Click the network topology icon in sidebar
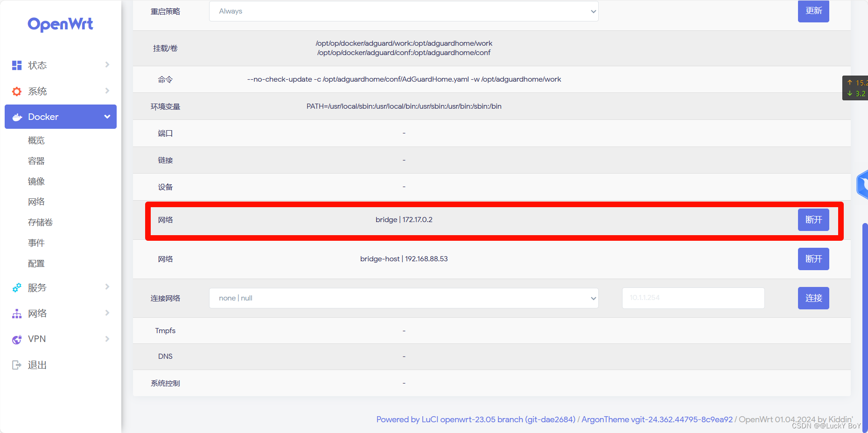This screenshot has height=433, width=868. click(x=17, y=314)
